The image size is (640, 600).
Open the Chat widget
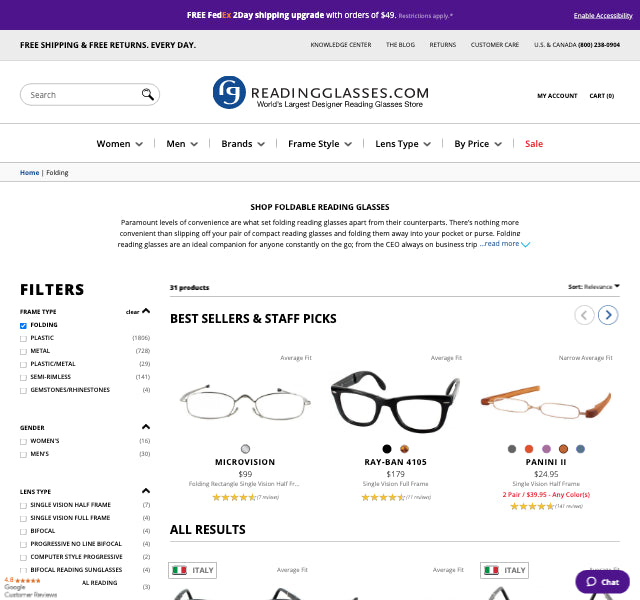click(602, 582)
